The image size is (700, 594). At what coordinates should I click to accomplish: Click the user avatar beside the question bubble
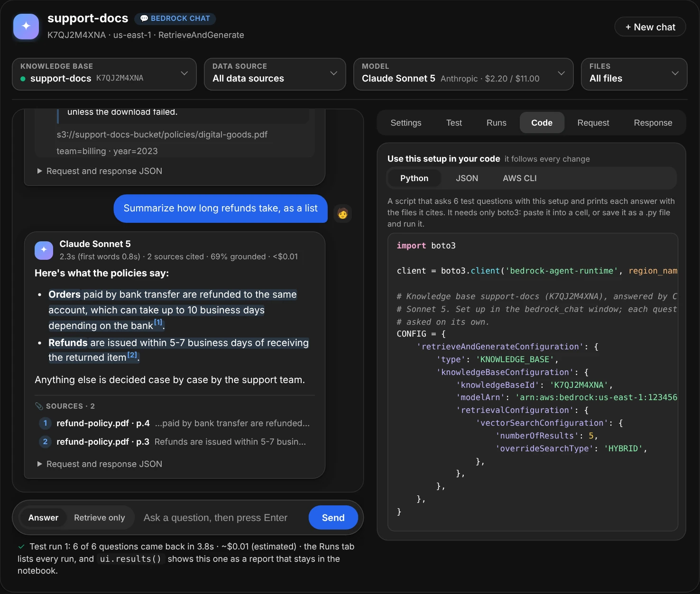point(342,213)
